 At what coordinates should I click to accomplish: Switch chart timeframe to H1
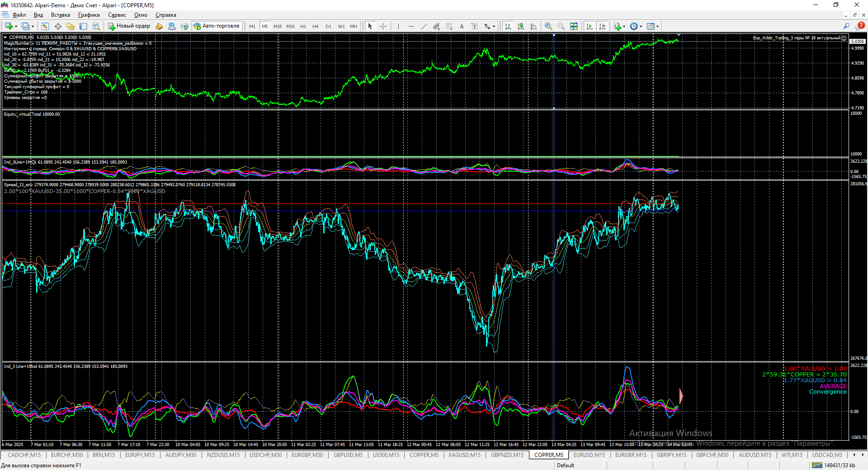point(303,26)
